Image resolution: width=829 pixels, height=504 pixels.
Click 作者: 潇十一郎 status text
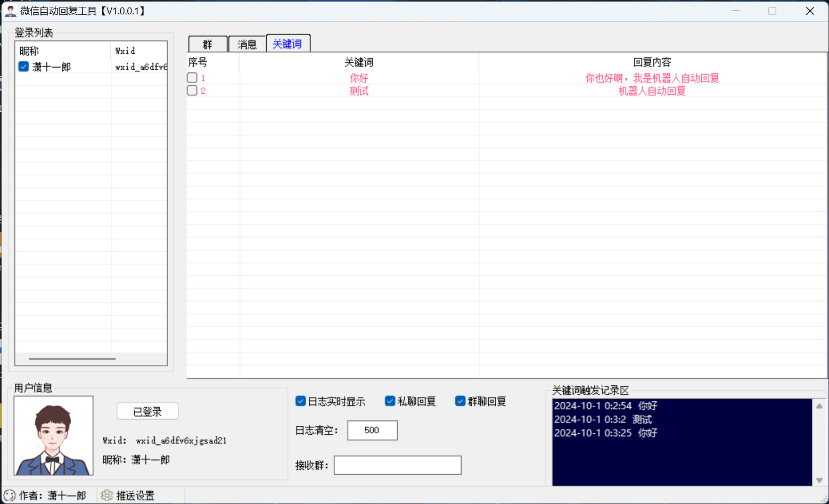point(52,495)
